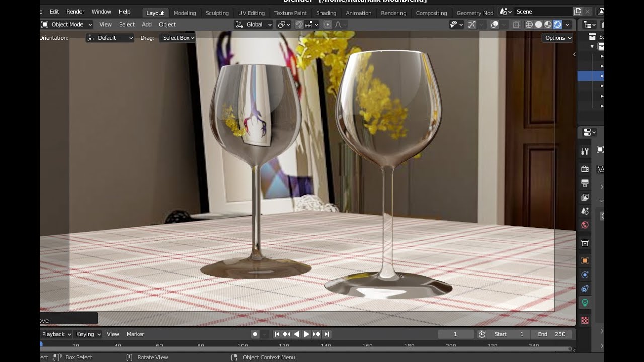Screen dimensions: 644x362
Task: Jump to the next keyframe
Action: click(316, 334)
